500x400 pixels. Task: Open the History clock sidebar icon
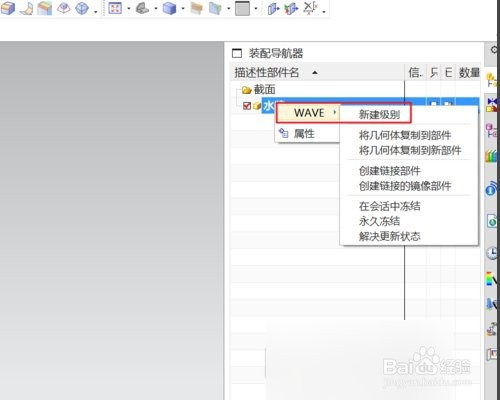492,253
